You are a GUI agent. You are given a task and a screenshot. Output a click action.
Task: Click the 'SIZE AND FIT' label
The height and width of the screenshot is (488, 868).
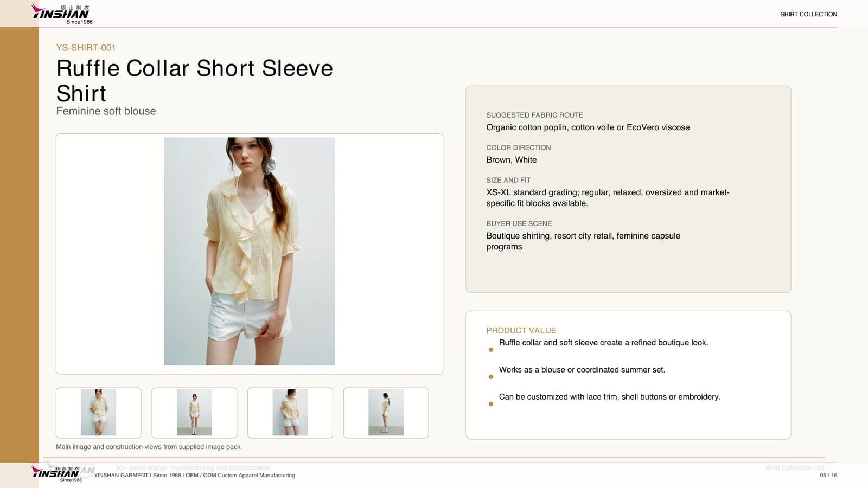tap(508, 180)
